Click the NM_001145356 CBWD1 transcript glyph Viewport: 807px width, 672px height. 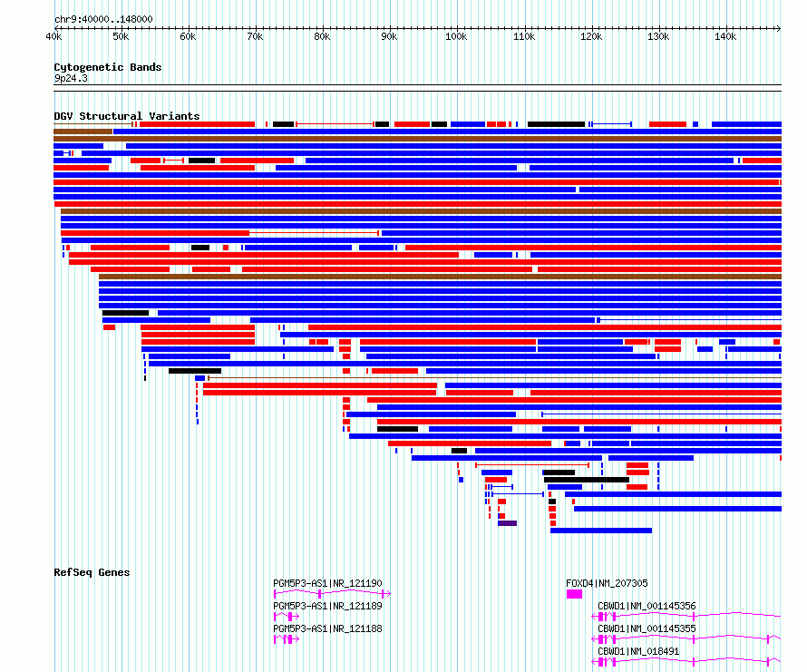(686, 617)
